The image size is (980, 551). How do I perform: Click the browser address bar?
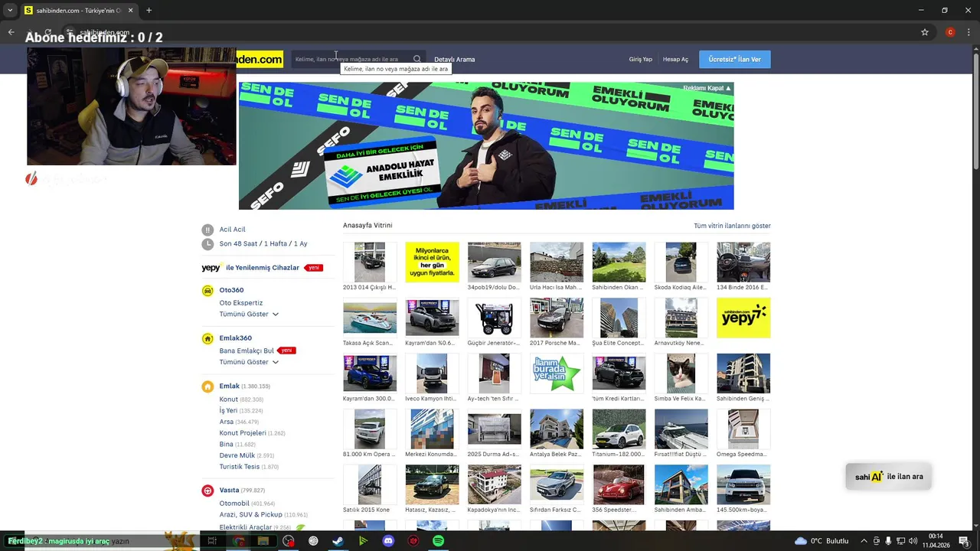click(x=490, y=32)
